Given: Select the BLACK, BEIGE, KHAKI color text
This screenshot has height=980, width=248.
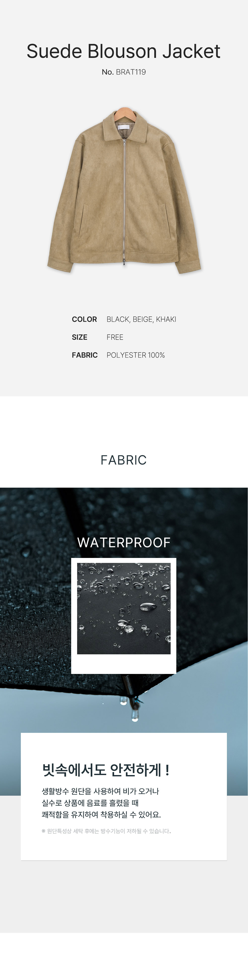Looking at the screenshot, I should pos(141,319).
